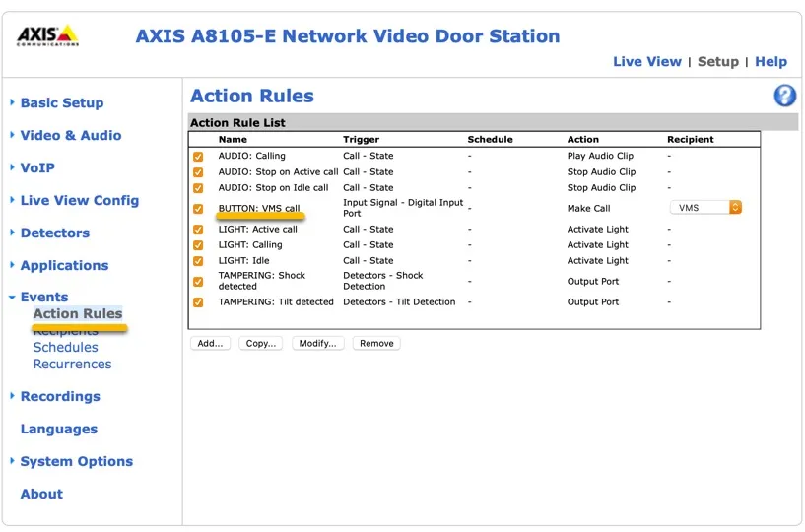
Task: Select the LIGHT: Idle rule name
Action: click(243, 260)
